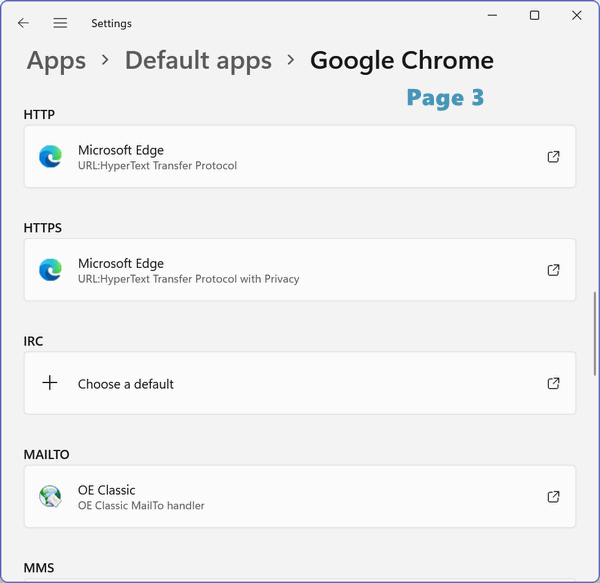The image size is (600, 583).
Task: Click Microsoft Edge icon in HTTP row
Action: (51, 156)
